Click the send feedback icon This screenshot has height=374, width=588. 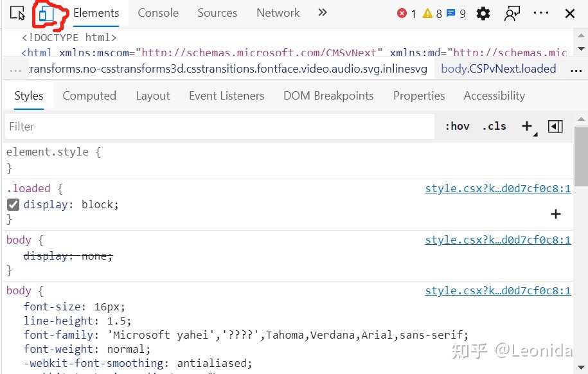tap(512, 13)
